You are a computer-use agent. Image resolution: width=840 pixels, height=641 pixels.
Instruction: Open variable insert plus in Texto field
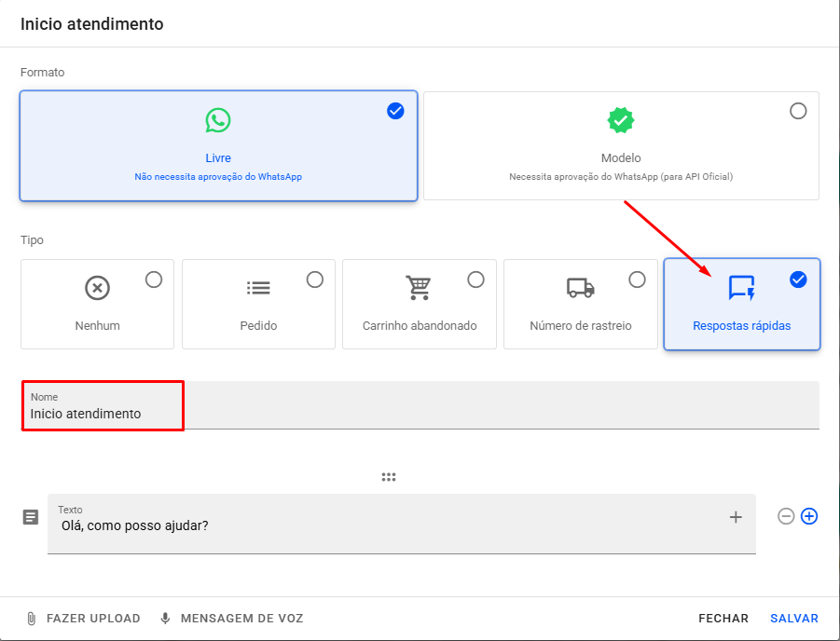(x=736, y=517)
